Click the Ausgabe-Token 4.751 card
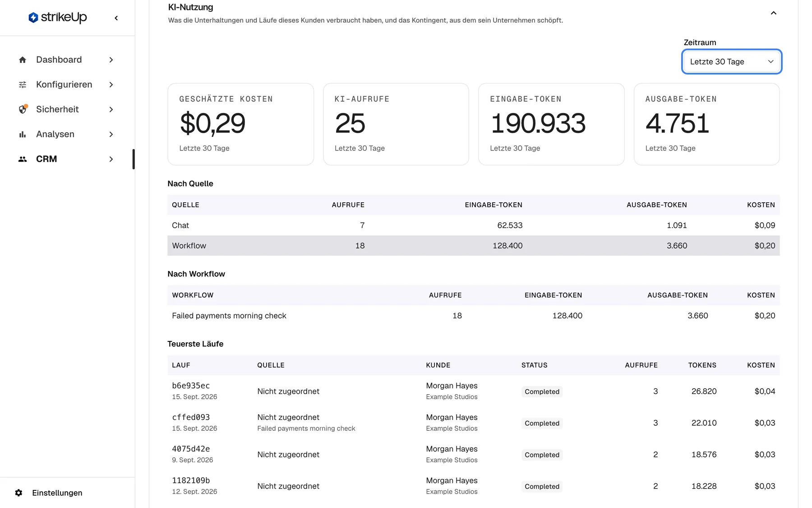The height and width of the screenshot is (508, 812). pyautogui.click(x=706, y=124)
